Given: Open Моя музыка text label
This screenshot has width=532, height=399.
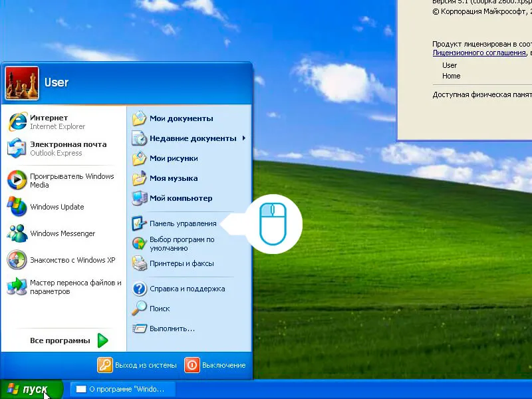Looking at the screenshot, I should 174,178.
